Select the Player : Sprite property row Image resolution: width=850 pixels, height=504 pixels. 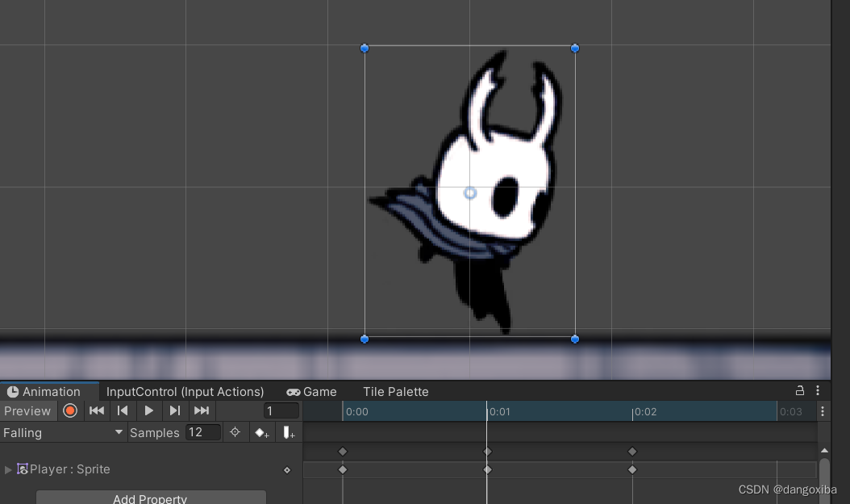pos(151,469)
